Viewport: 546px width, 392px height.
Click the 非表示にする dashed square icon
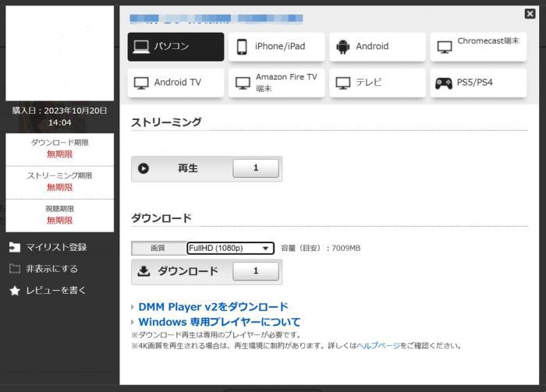(15, 269)
